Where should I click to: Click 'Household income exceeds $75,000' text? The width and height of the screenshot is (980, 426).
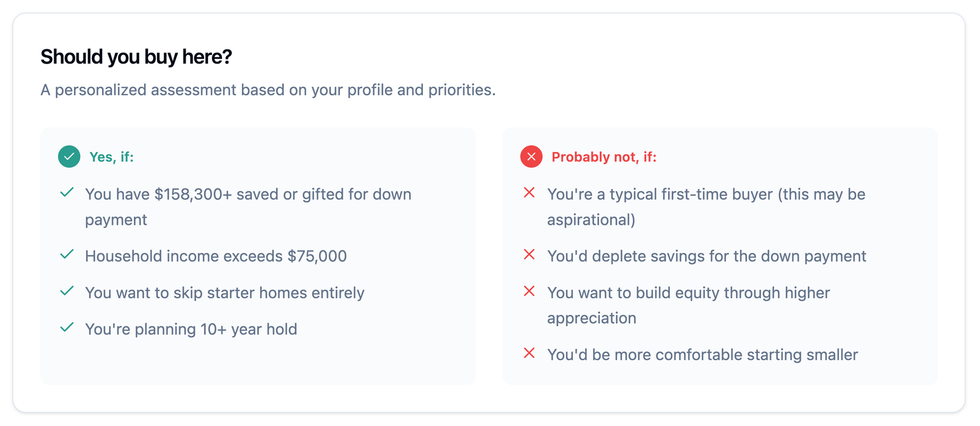(216, 256)
